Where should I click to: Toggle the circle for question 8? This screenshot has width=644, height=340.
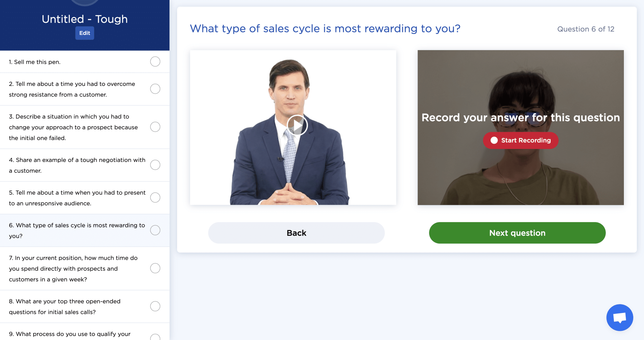click(x=155, y=306)
